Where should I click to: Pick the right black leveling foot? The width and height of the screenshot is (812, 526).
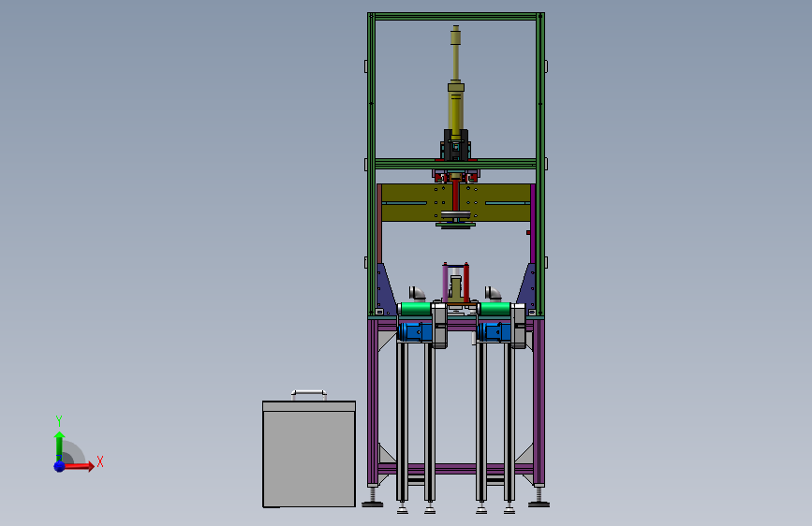tap(539, 504)
